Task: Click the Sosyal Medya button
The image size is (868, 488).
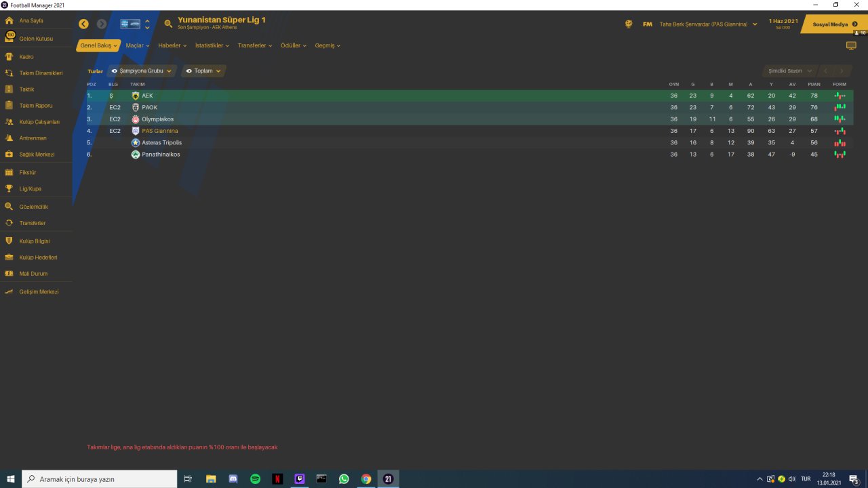Action: [x=835, y=24]
